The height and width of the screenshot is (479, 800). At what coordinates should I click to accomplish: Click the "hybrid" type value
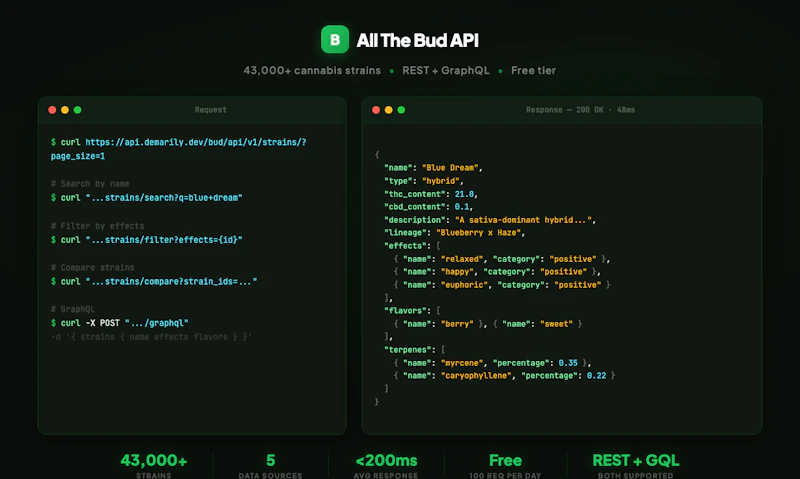click(441, 181)
